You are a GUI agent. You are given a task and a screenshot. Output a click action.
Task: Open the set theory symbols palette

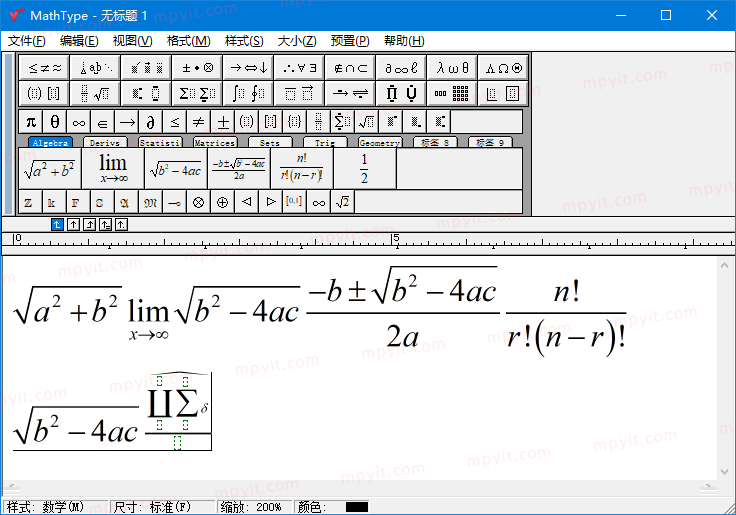pos(351,68)
